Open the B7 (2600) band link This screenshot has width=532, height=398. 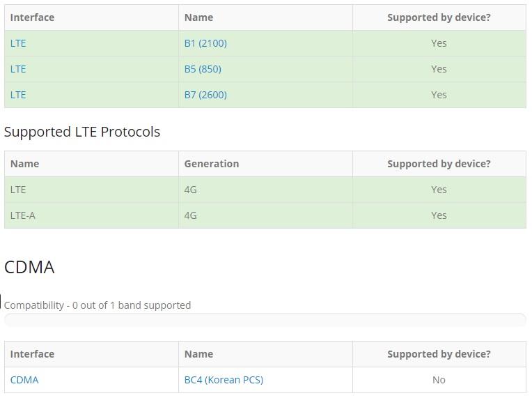pyautogui.click(x=205, y=95)
